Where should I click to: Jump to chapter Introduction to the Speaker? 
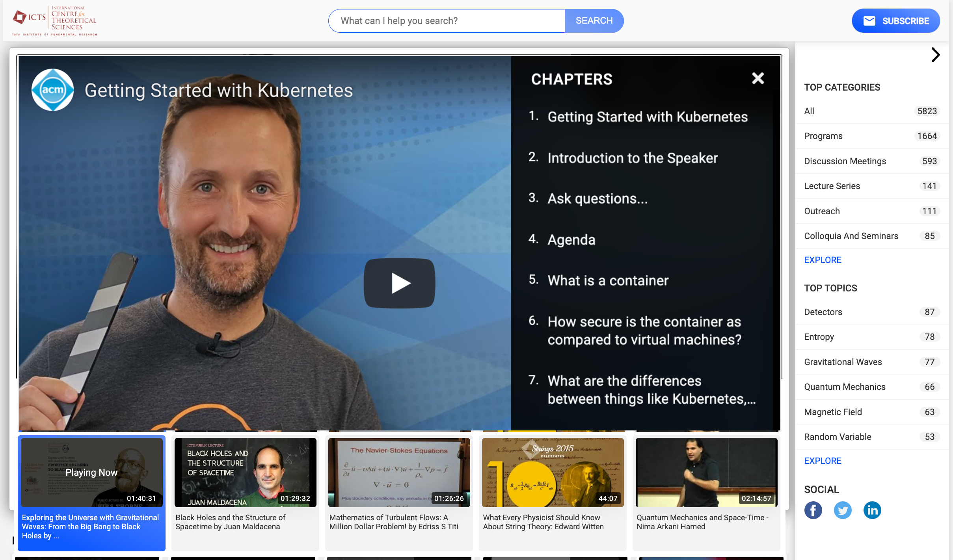pyautogui.click(x=632, y=158)
